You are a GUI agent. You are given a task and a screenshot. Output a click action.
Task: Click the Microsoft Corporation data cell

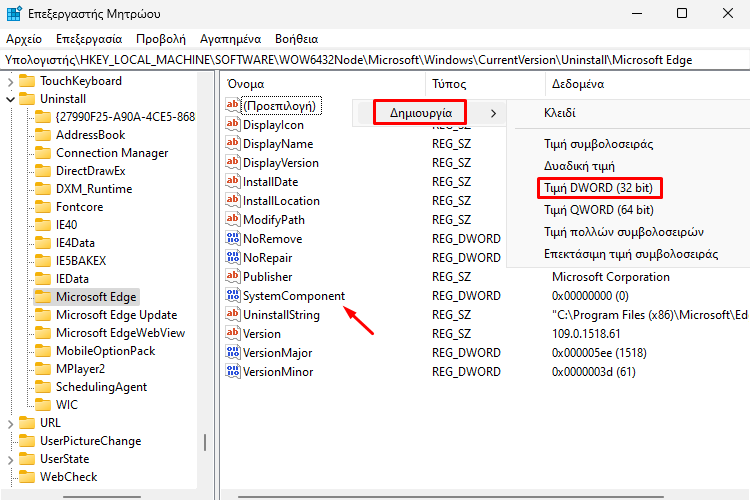click(x=611, y=277)
